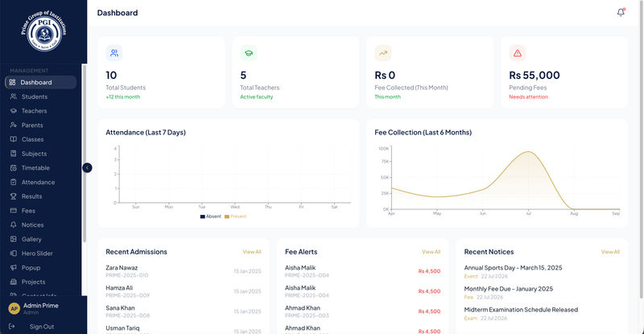
Task: Click the Admin Prime profile name
Action: pyautogui.click(x=41, y=306)
